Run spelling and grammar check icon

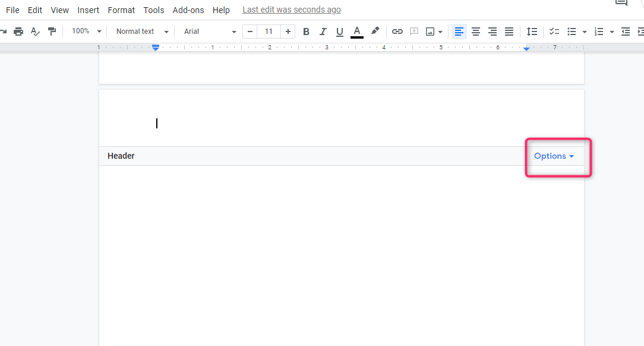[35, 32]
